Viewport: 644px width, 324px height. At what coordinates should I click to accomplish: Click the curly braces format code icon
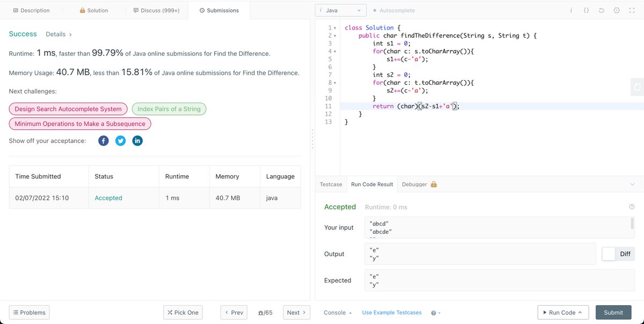click(586, 10)
